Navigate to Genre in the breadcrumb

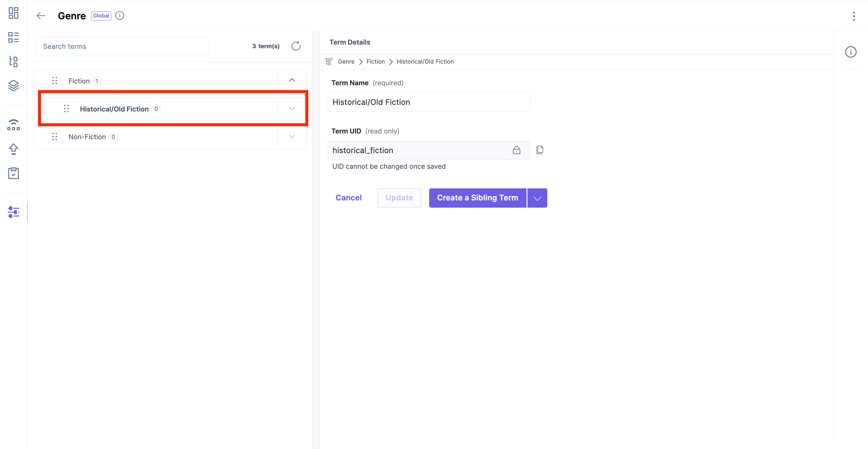pos(346,62)
